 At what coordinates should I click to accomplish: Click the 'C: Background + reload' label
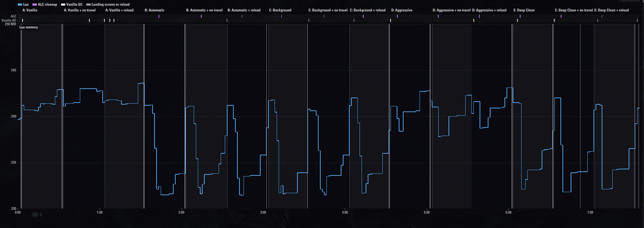click(x=368, y=10)
